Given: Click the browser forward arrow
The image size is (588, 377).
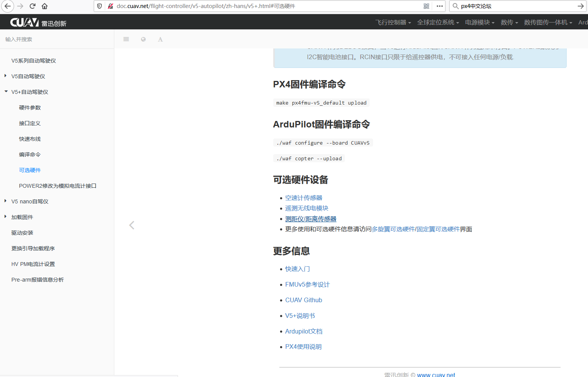Looking at the screenshot, I should click(20, 6).
